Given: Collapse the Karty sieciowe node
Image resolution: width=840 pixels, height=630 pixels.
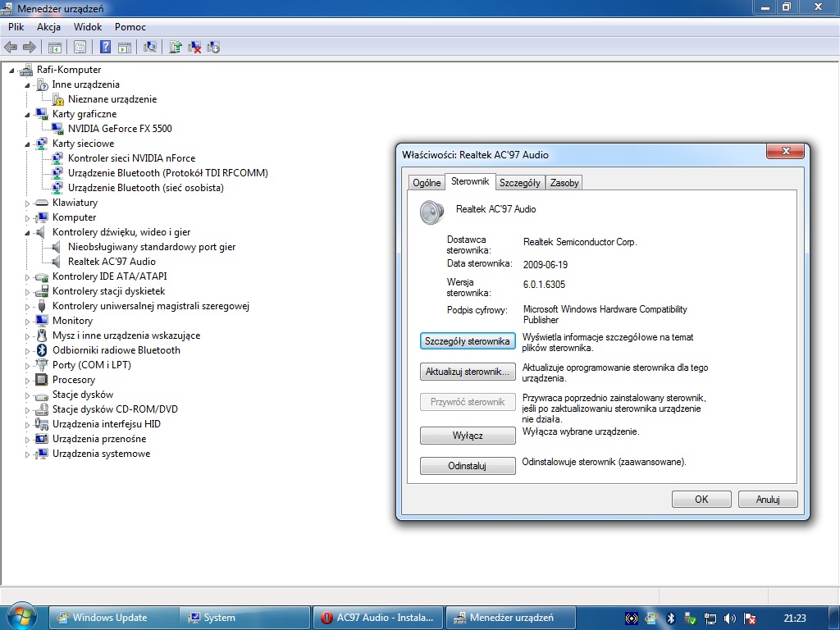Looking at the screenshot, I should click(27, 144).
